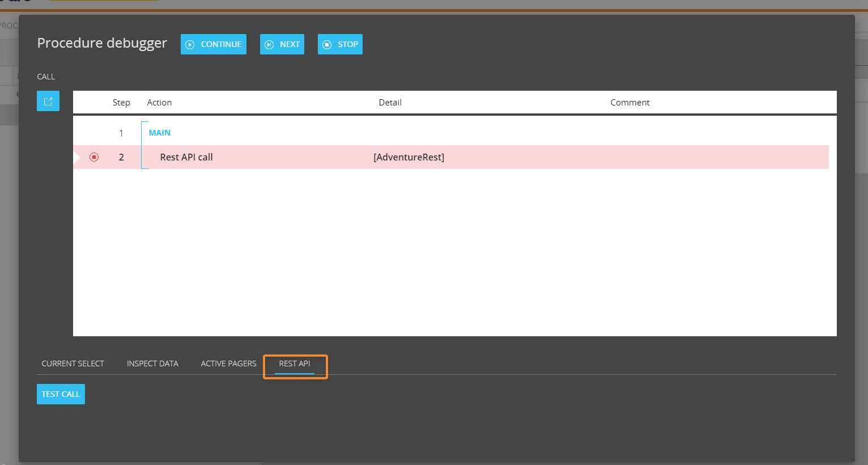Viewport: 868px width, 465px height.
Task: Click the [AdventureRest] detail text
Action: (409, 157)
